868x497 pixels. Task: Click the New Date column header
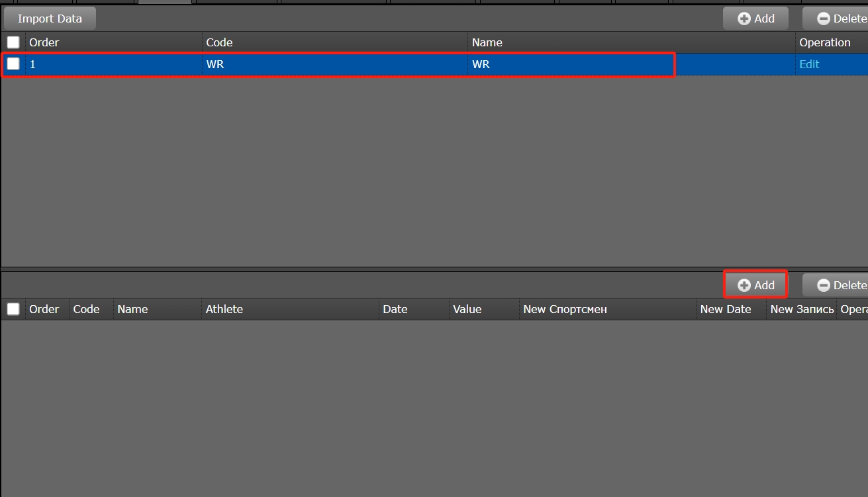[726, 309]
